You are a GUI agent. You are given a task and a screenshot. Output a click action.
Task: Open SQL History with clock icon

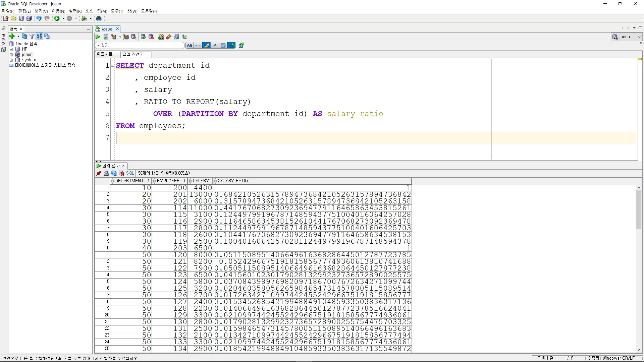[176, 37]
